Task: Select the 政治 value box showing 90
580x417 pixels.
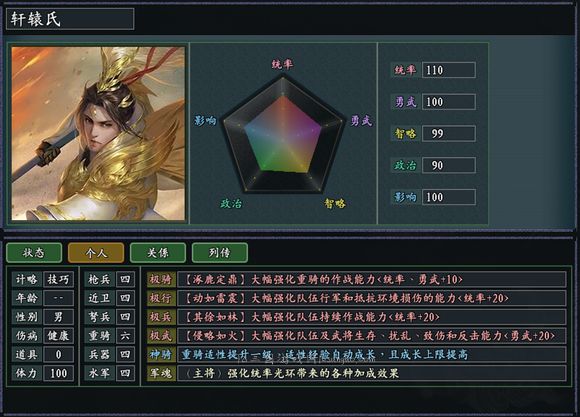Action: point(449,165)
